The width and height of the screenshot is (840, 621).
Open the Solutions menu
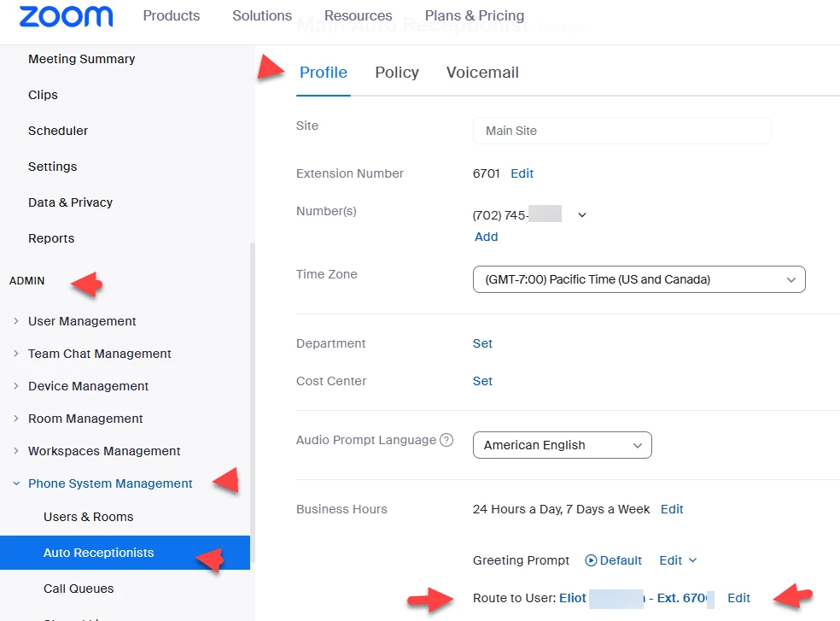pos(262,15)
